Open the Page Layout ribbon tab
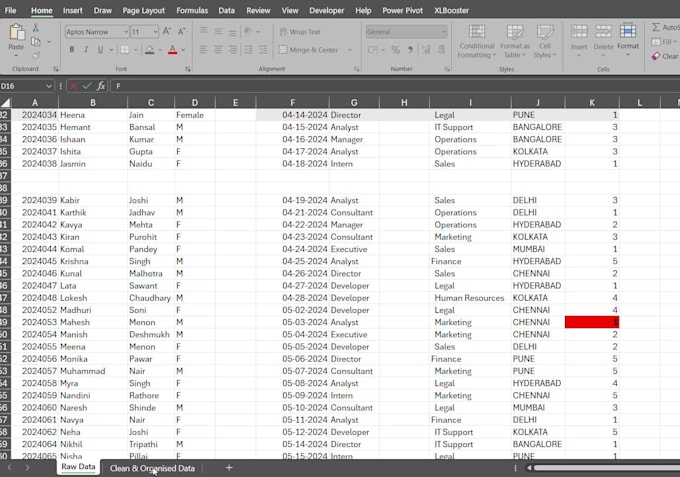Image resolution: width=680 pixels, height=477 pixels. click(x=144, y=10)
